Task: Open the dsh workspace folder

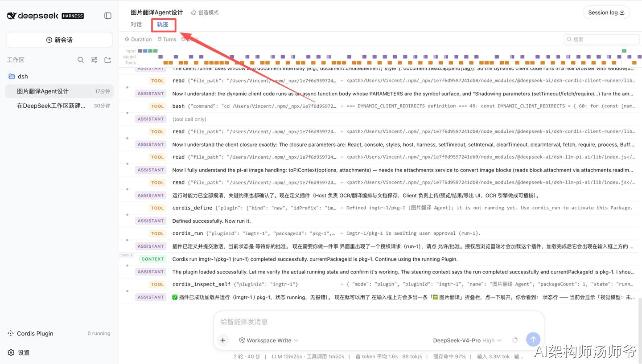Action: point(59,77)
